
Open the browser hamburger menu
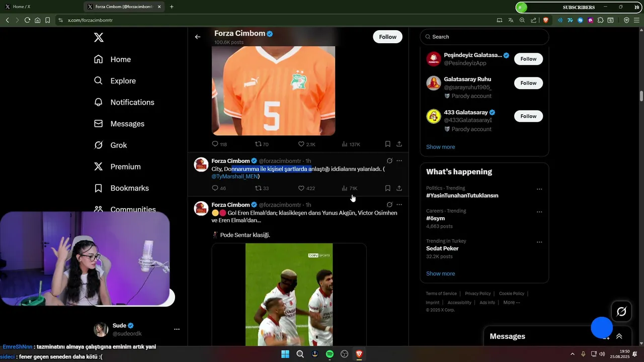[636, 20]
